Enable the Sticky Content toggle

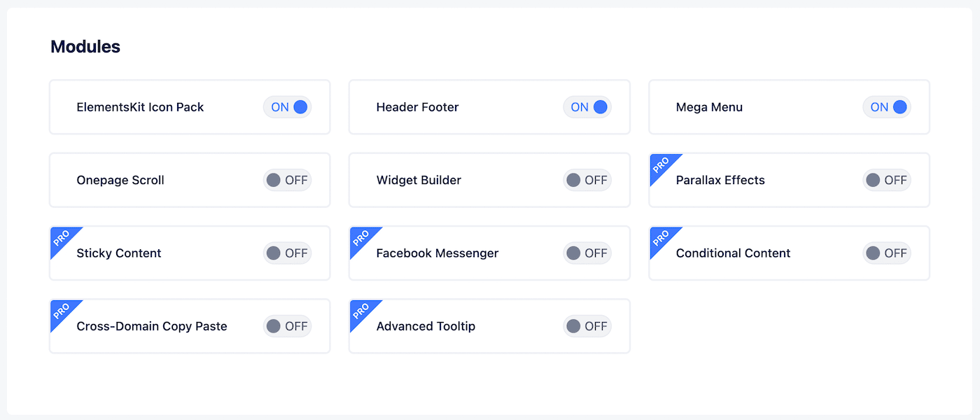click(x=288, y=253)
